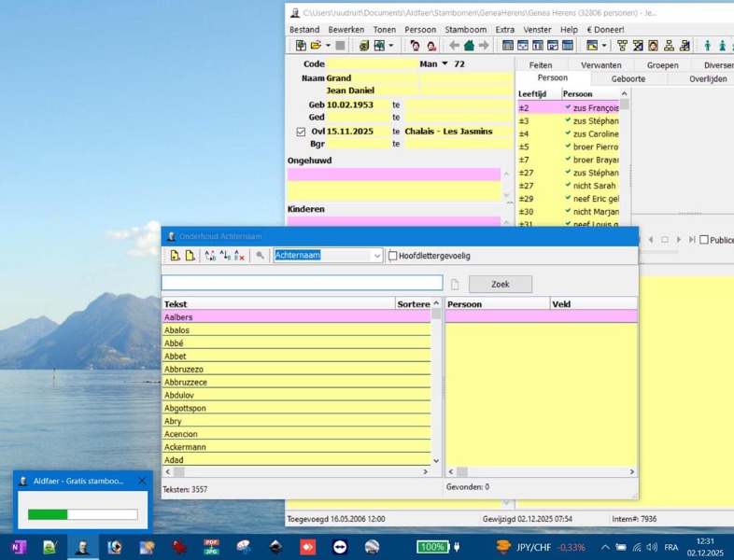Toggle the Publice checkbox
The image size is (734, 560).
[704, 240]
